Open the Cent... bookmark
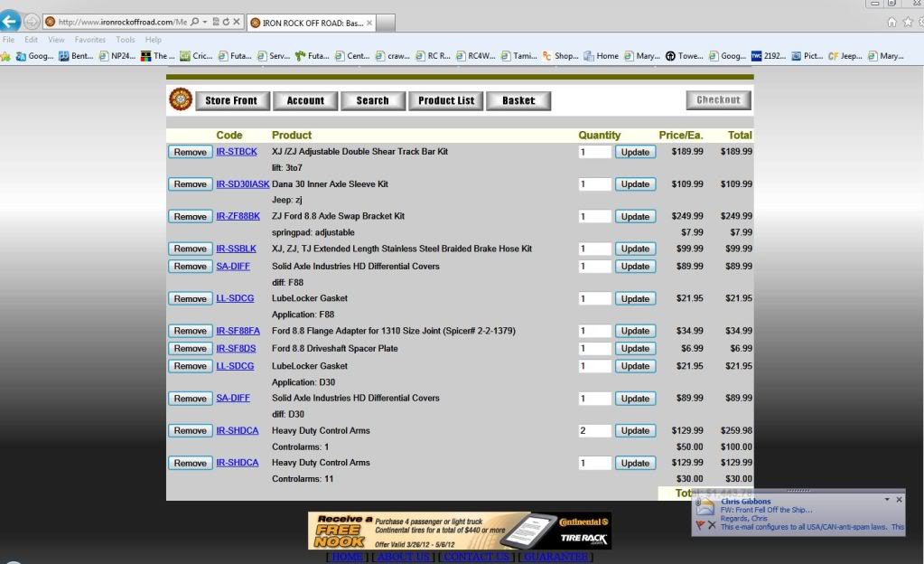924x564 pixels. click(352, 56)
